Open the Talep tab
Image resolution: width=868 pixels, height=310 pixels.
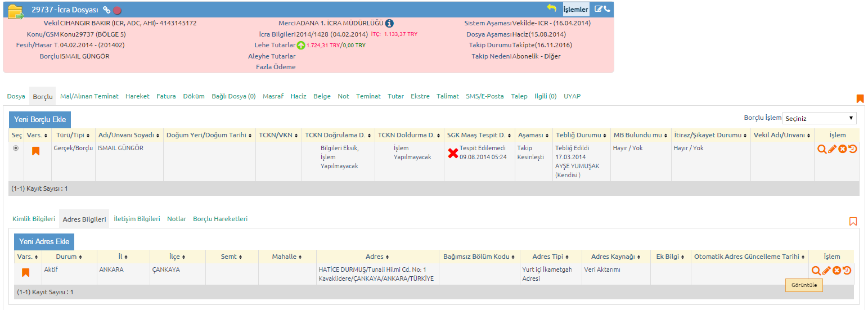(519, 96)
